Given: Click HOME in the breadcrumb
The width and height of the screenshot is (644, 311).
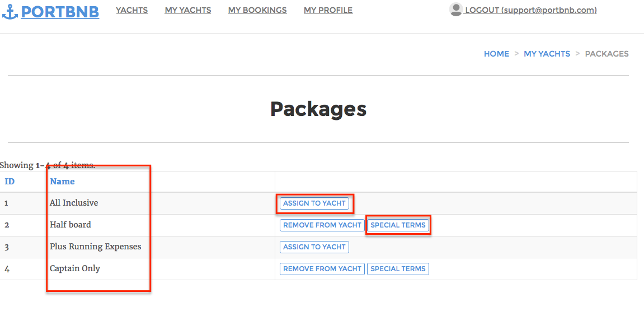Looking at the screenshot, I should [496, 54].
